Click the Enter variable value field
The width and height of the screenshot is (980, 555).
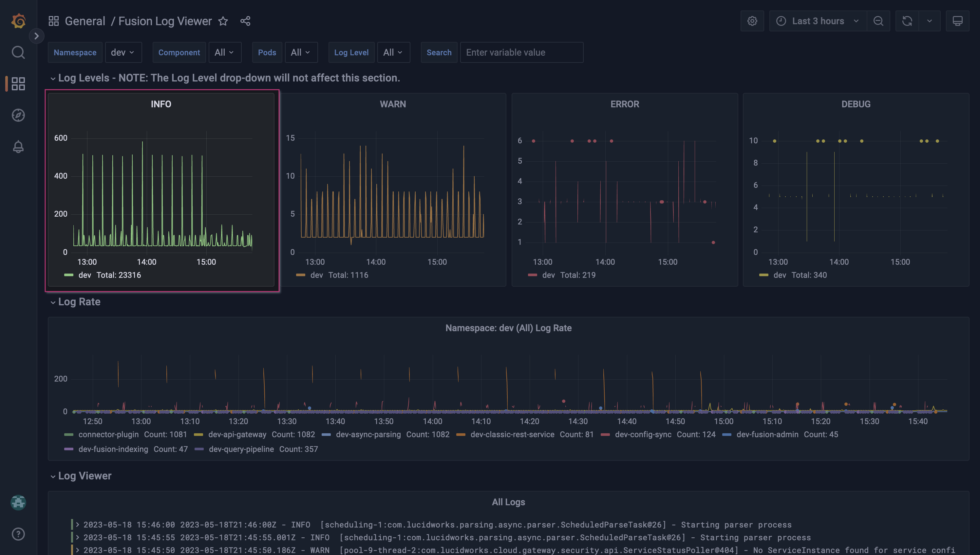click(521, 52)
